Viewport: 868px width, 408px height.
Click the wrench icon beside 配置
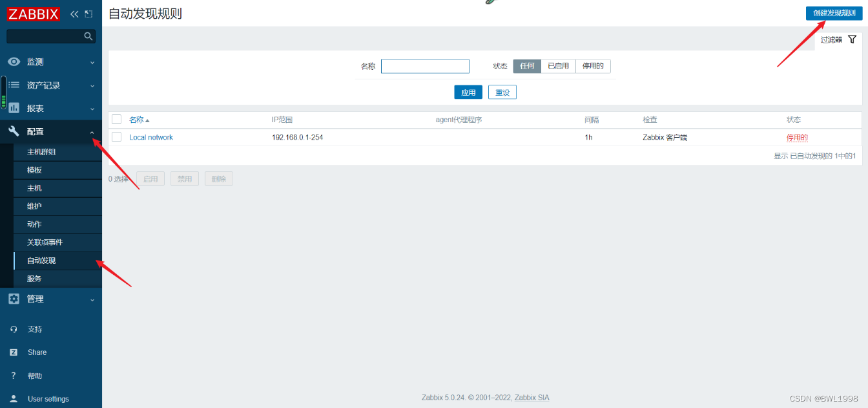[14, 131]
